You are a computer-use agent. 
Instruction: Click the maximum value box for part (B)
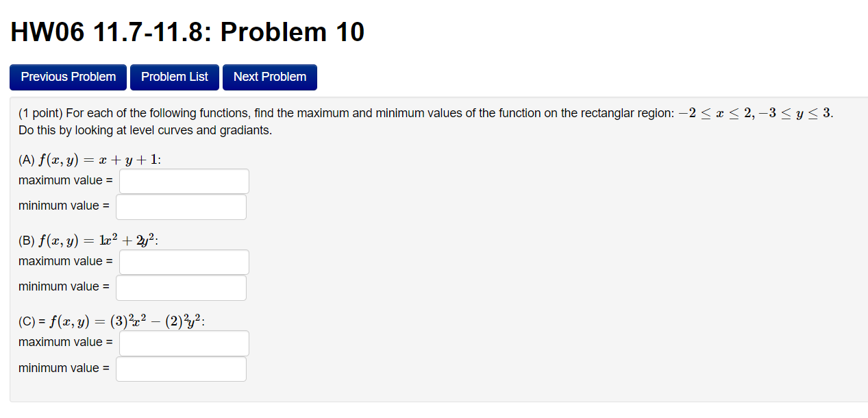[x=184, y=261]
